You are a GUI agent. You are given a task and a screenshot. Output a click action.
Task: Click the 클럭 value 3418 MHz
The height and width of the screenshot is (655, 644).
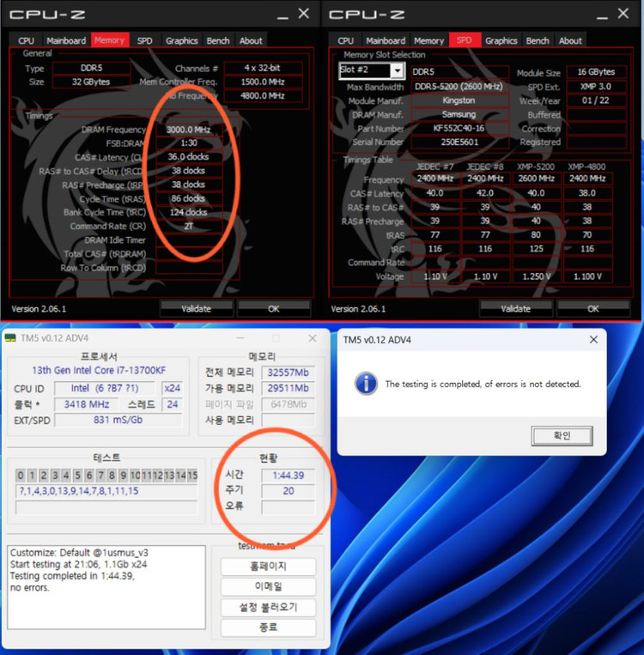[x=87, y=404]
